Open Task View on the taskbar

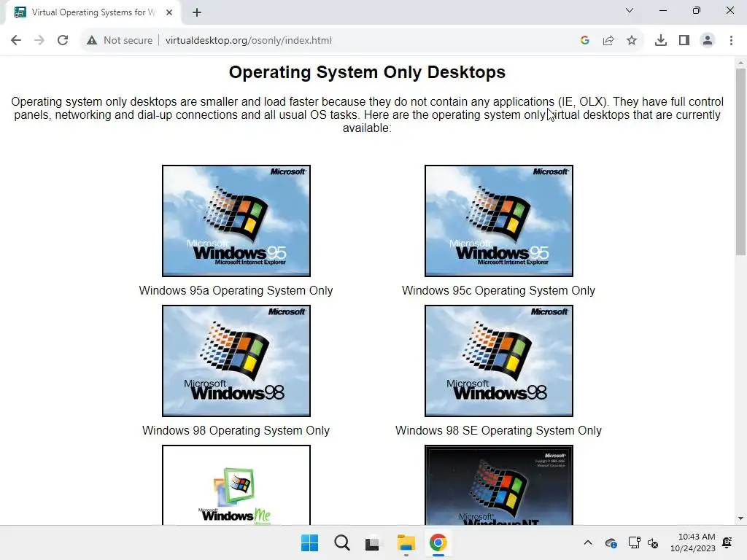pos(373,542)
